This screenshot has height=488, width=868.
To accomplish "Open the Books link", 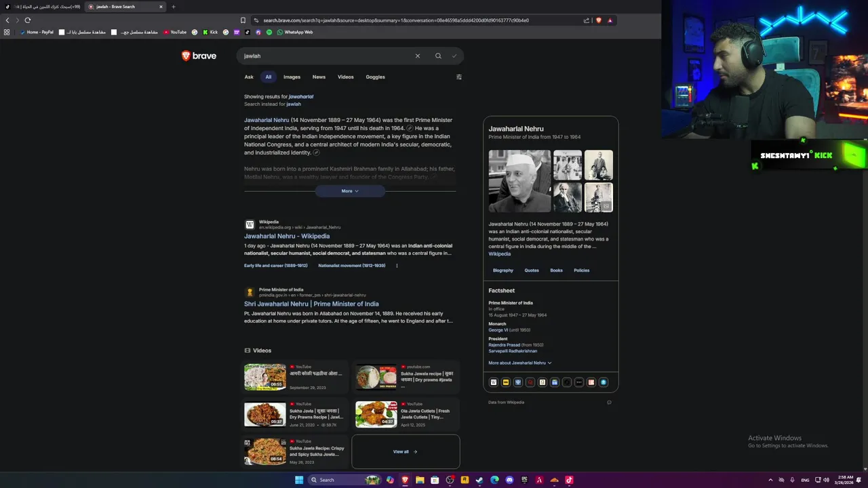I will click(556, 270).
